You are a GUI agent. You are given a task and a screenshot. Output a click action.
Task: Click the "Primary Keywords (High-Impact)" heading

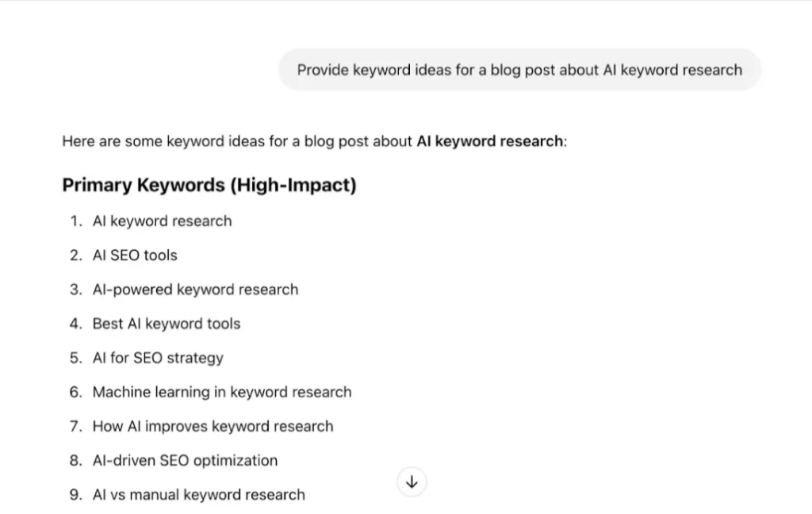[x=209, y=185]
